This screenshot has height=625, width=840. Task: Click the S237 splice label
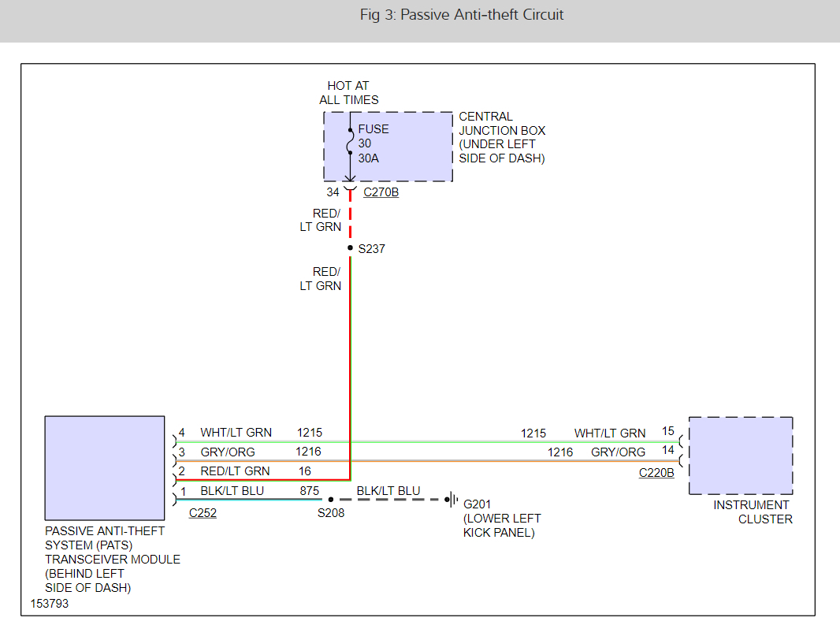(371, 249)
